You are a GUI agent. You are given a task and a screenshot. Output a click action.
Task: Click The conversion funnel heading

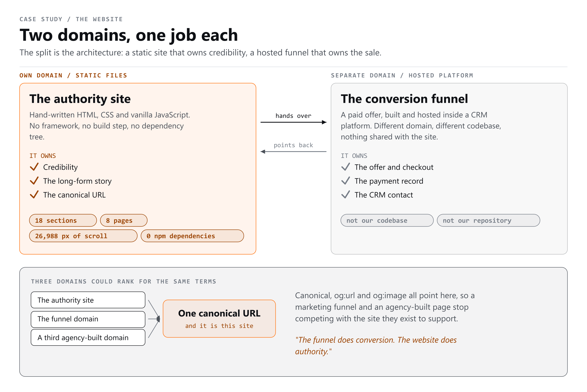coord(404,99)
